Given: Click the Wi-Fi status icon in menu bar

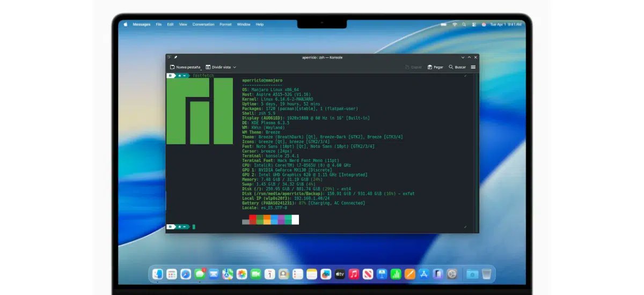Looking at the screenshot, I should pyautogui.click(x=455, y=24).
